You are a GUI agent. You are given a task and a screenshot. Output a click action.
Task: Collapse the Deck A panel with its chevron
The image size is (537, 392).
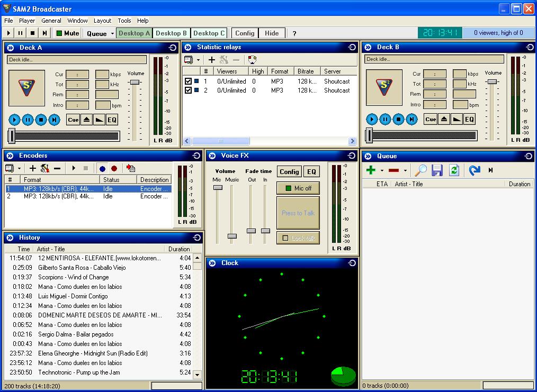click(10, 48)
